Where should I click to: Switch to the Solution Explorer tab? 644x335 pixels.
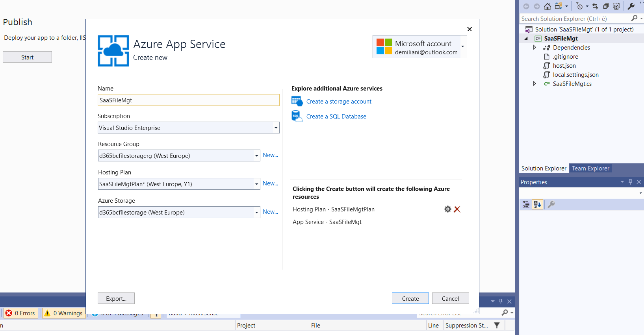tap(544, 168)
